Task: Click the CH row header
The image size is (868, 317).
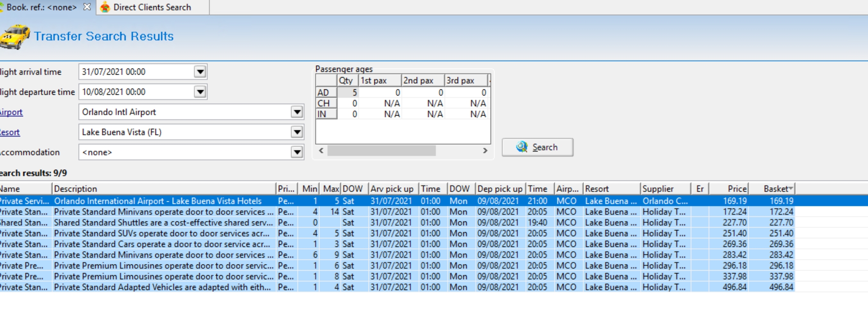Action: [x=326, y=103]
